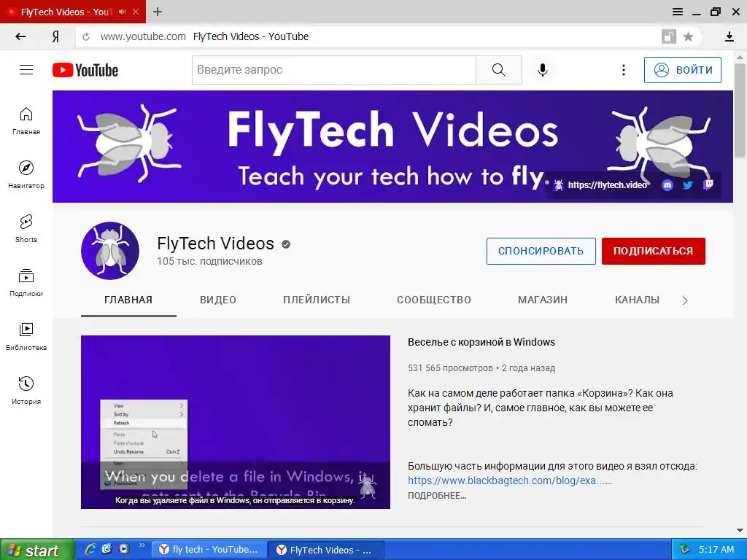
Task: Click the channel name 'FlyTech Videos'
Action: click(216, 244)
